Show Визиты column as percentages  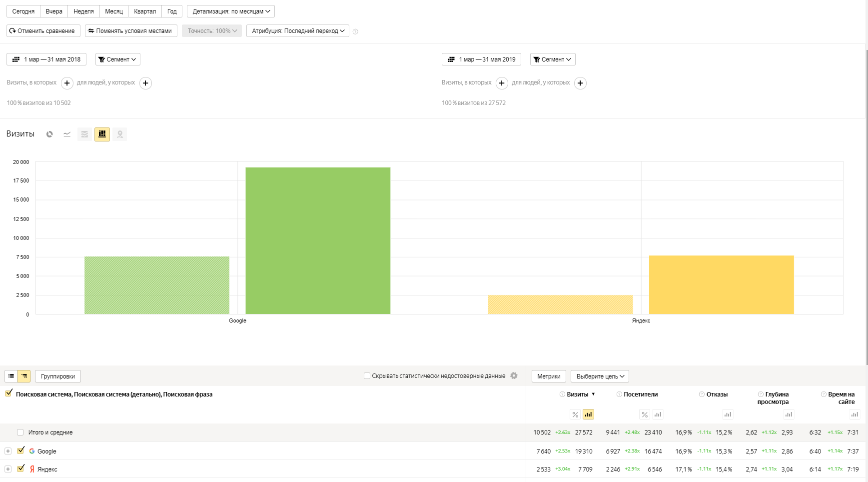click(575, 414)
